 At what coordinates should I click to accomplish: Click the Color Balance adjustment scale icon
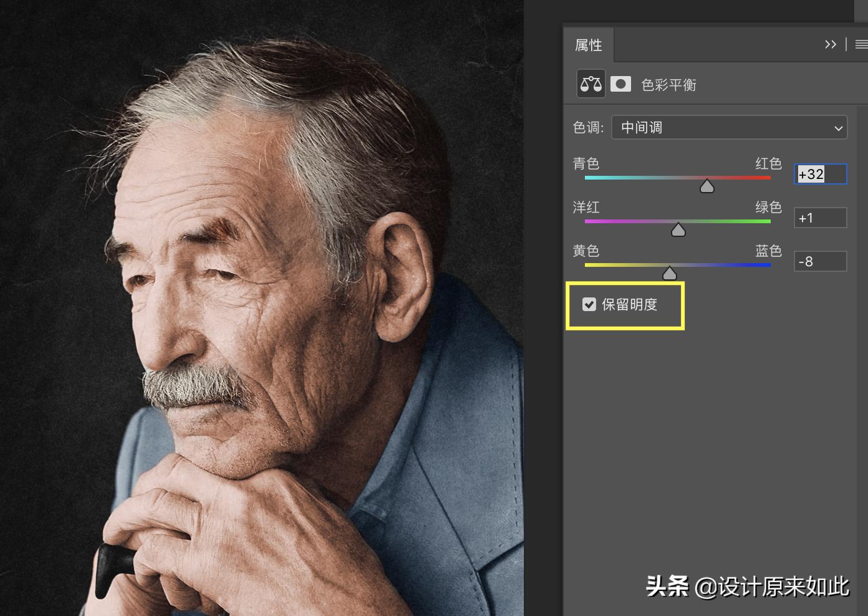click(590, 83)
